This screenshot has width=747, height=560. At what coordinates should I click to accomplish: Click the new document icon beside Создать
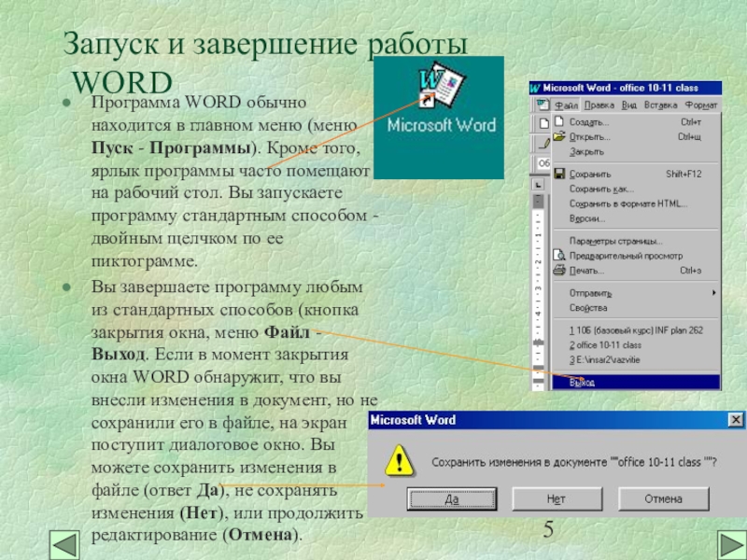pos(559,122)
